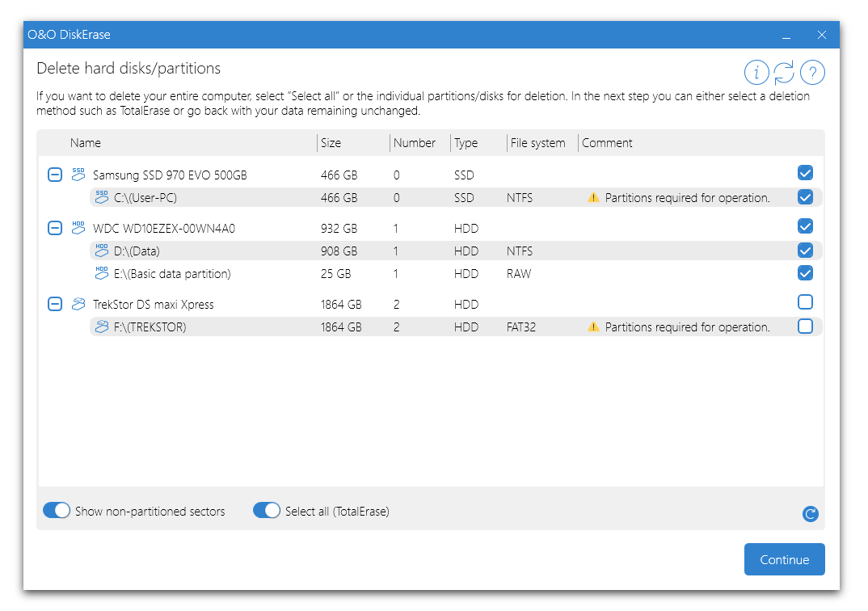The image size is (868, 611).
Task: Click the blue reload icon at bottom right
Action: click(x=810, y=514)
